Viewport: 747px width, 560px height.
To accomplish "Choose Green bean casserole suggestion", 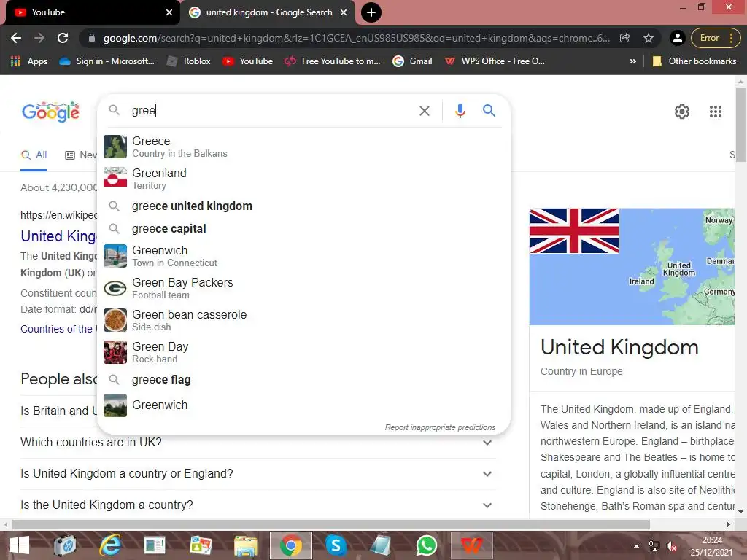I will [303, 320].
